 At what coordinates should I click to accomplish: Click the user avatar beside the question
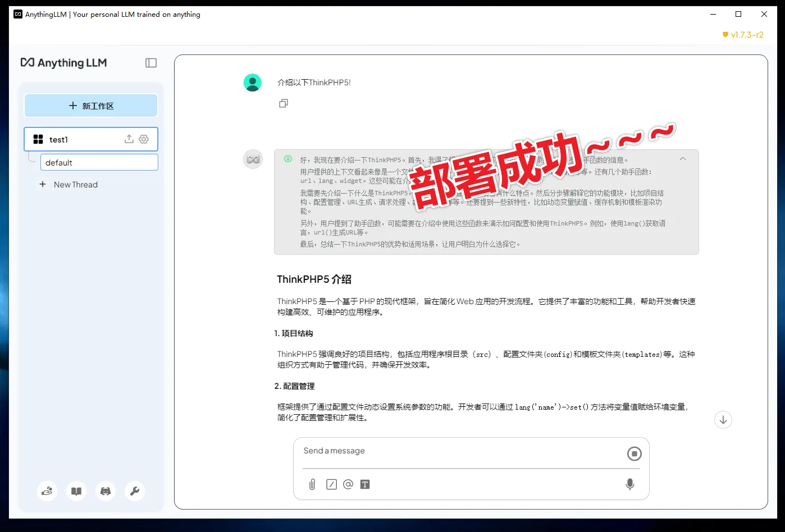pos(253,82)
